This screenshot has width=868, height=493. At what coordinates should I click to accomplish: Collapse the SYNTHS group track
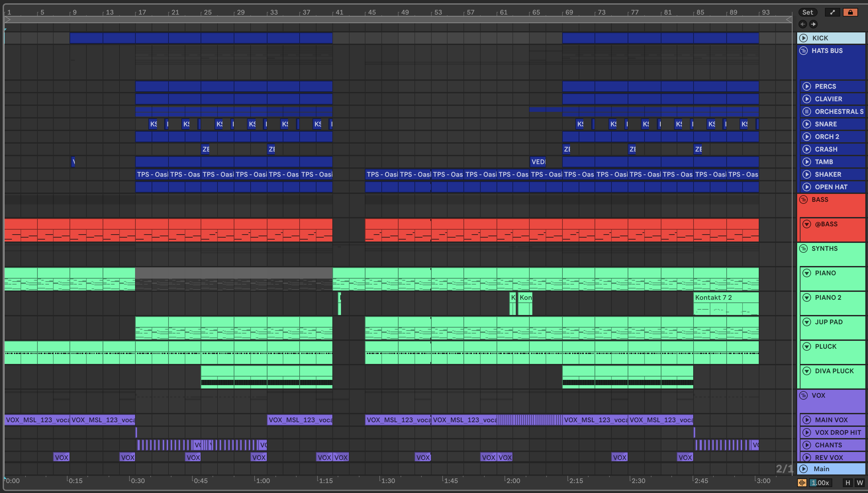[x=803, y=248]
